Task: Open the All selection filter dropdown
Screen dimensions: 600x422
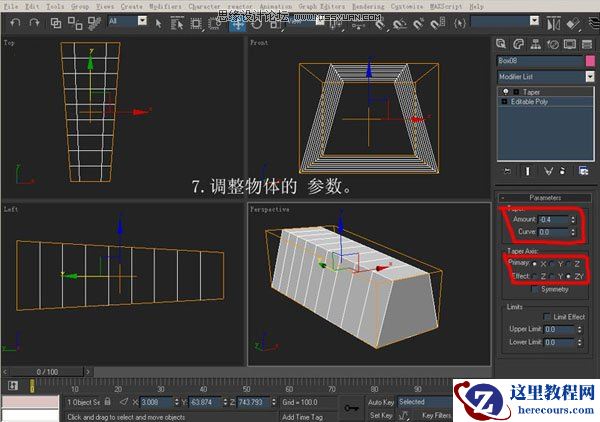Action: pyautogui.click(x=142, y=21)
